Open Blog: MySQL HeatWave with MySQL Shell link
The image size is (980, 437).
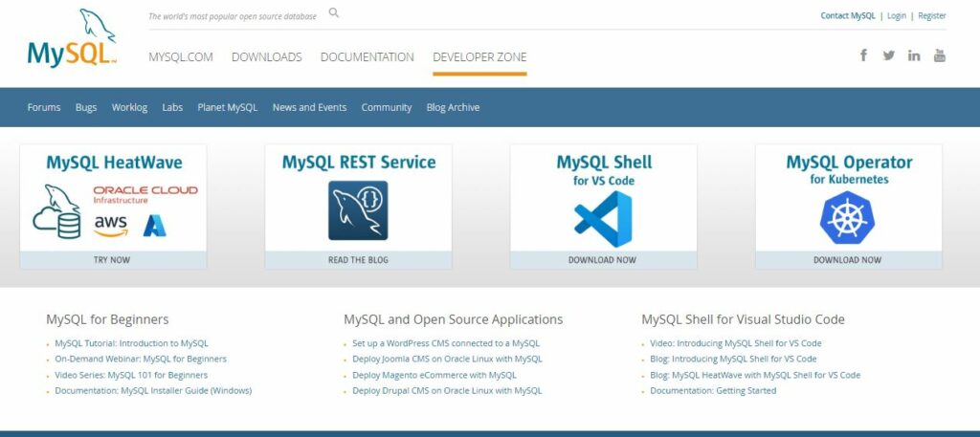tap(755, 375)
